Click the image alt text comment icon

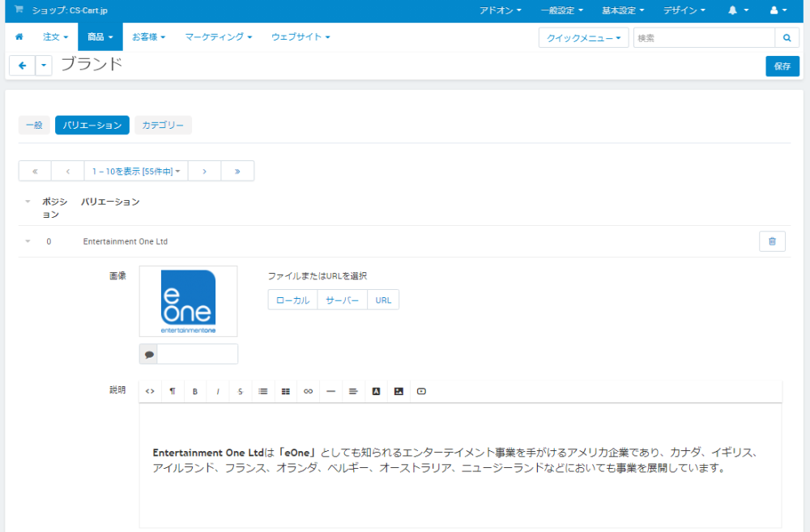tap(149, 355)
